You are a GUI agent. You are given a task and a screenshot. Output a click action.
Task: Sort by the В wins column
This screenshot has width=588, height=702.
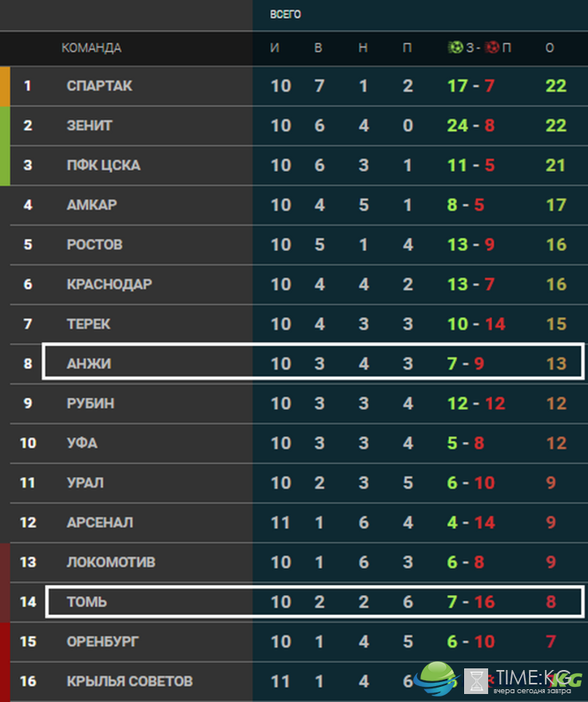[318, 47]
